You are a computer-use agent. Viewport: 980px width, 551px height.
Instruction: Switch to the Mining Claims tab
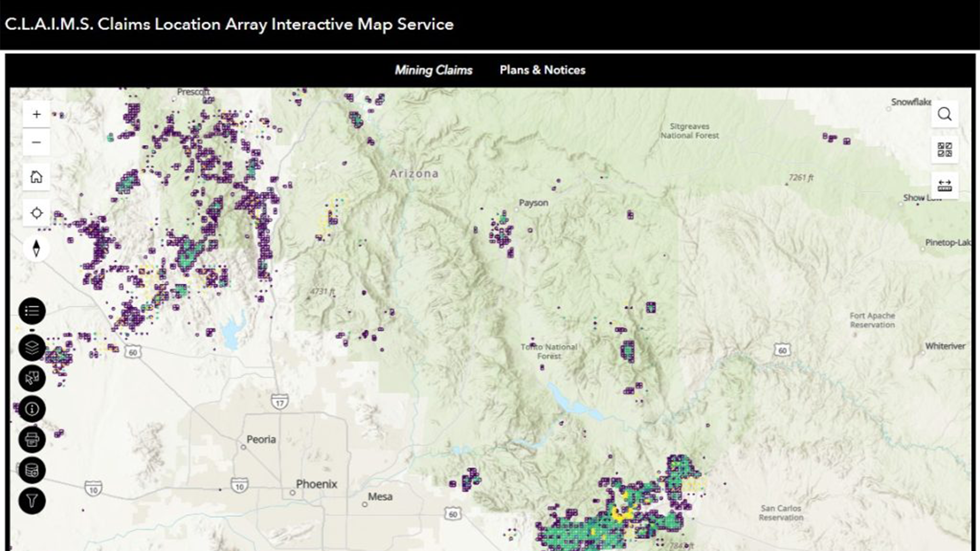(x=433, y=70)
